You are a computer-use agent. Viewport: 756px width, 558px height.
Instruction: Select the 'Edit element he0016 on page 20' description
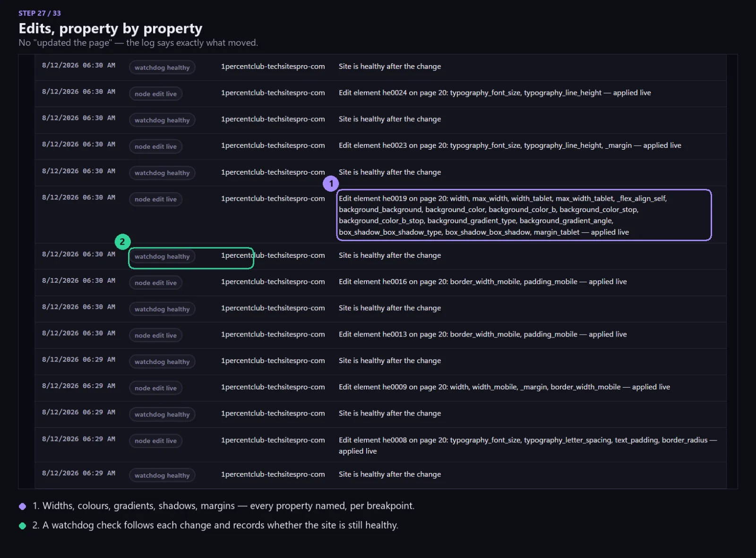click(483, 281)
